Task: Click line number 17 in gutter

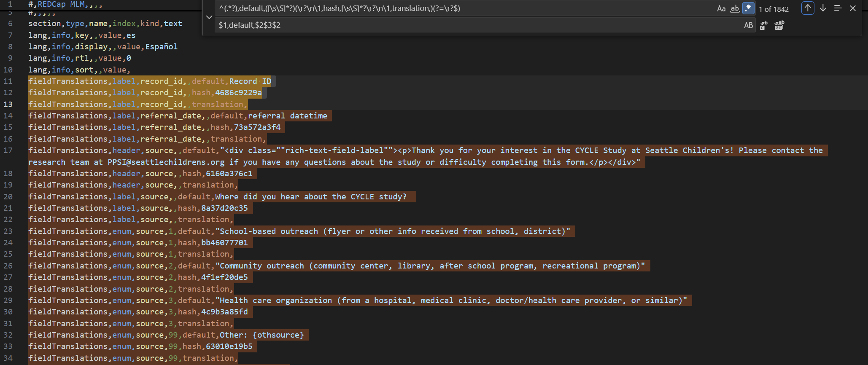Action: pos(8,150)
